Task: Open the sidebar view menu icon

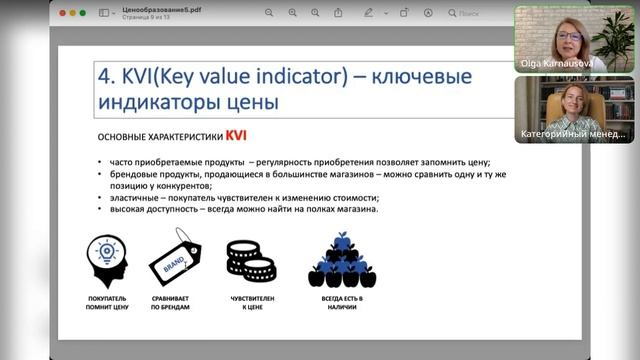Action: tap(104, 13)
